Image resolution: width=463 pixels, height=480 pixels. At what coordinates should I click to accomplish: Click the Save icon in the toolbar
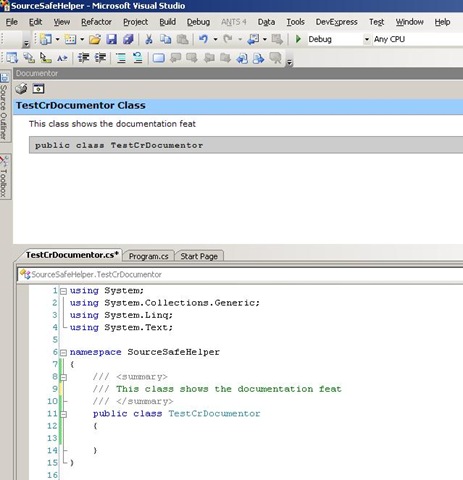coord(112,39)
